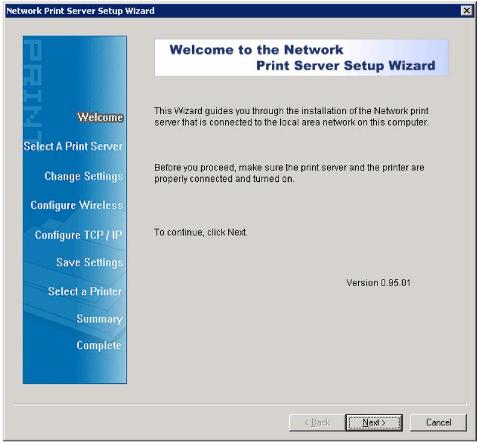
Task: Choose the Configure TCP / IP step
Action: pyautogui.click(x=79, y=235)
